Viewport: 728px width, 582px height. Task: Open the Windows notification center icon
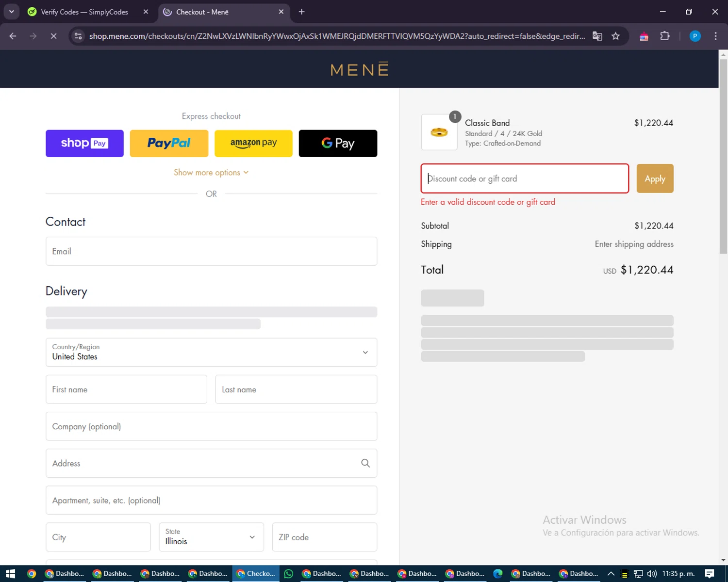(x=710, y=574)
